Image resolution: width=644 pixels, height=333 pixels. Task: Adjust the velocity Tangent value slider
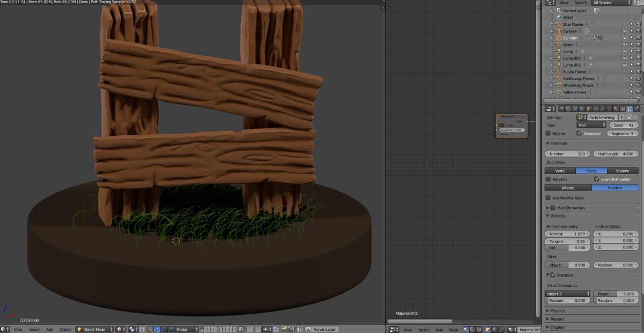point(567,241)
